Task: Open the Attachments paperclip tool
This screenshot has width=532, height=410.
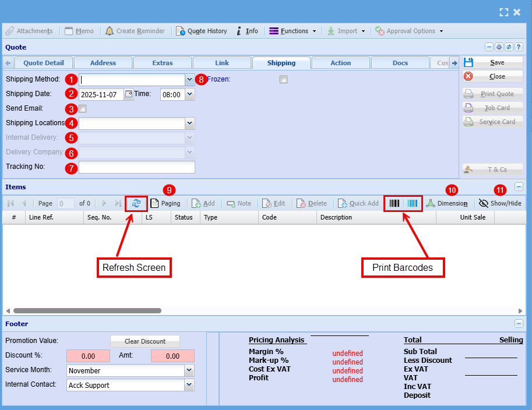Action: pyautogui.click(x=30, y=31)
